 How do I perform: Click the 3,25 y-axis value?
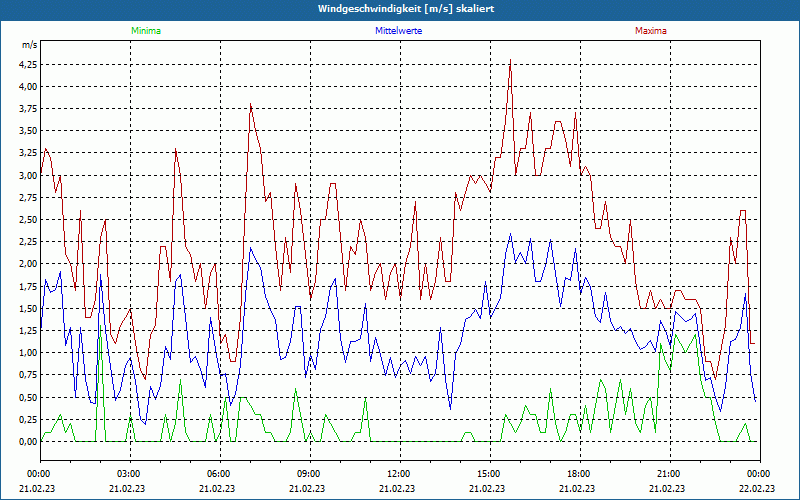[x=28, y=153]
